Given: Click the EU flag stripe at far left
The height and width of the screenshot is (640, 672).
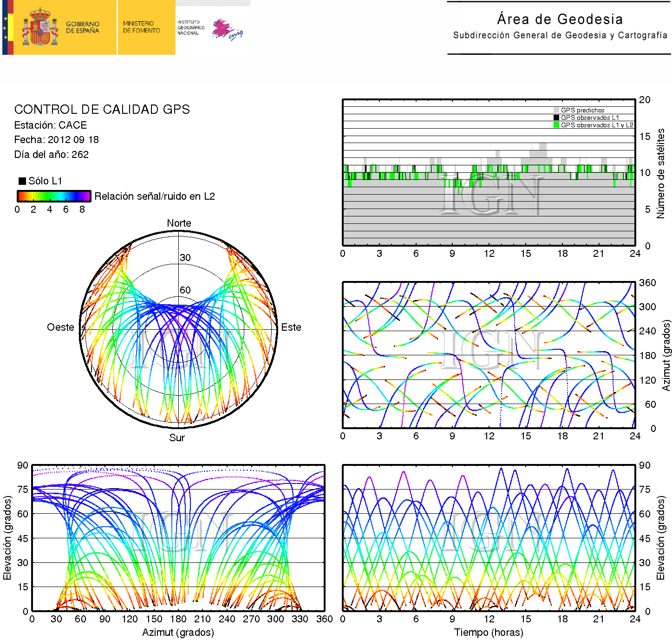Looking at the screenshot, I should point(6,27).
